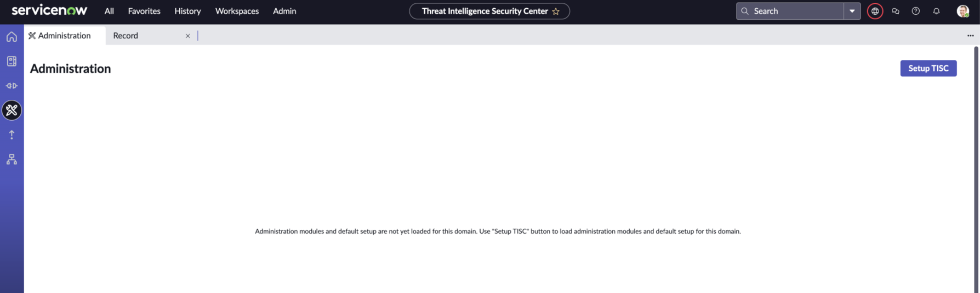Open the Home icon in sidebar

[x=12, y=37]
